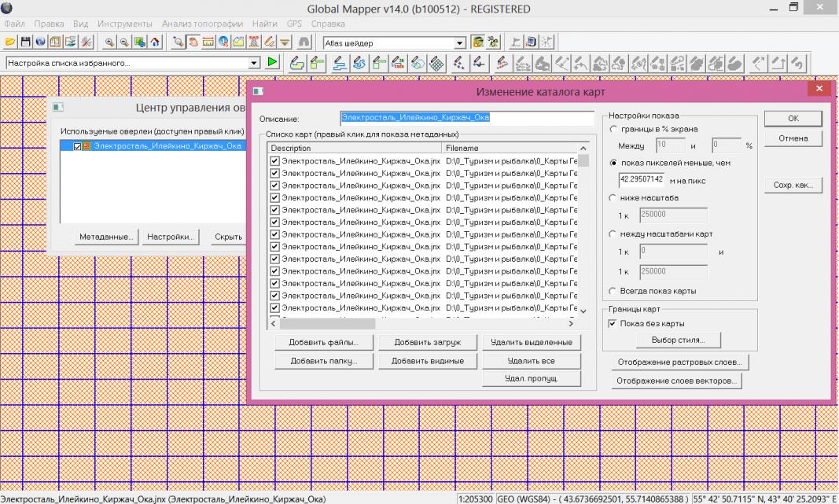839x504 pixels.
Task: Choose the 'Всегда показ карты' radio option
Action: (x=614, y=291)
